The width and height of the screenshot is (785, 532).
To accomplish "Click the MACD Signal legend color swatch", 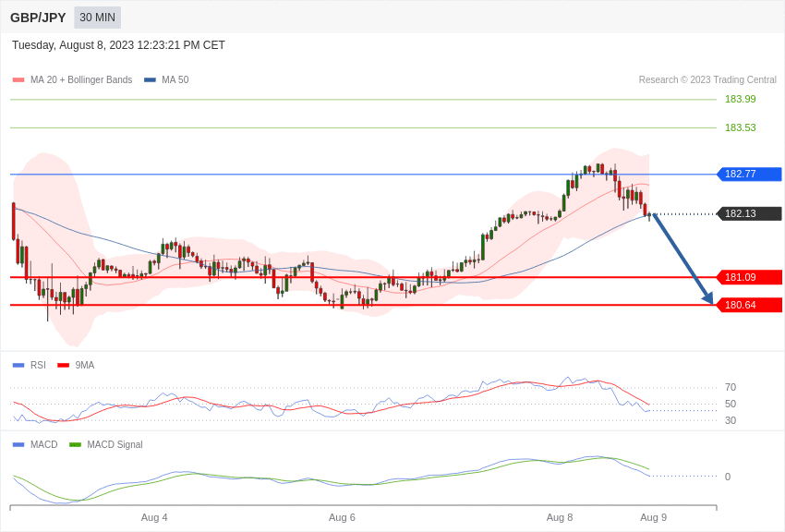I will 75,444.
